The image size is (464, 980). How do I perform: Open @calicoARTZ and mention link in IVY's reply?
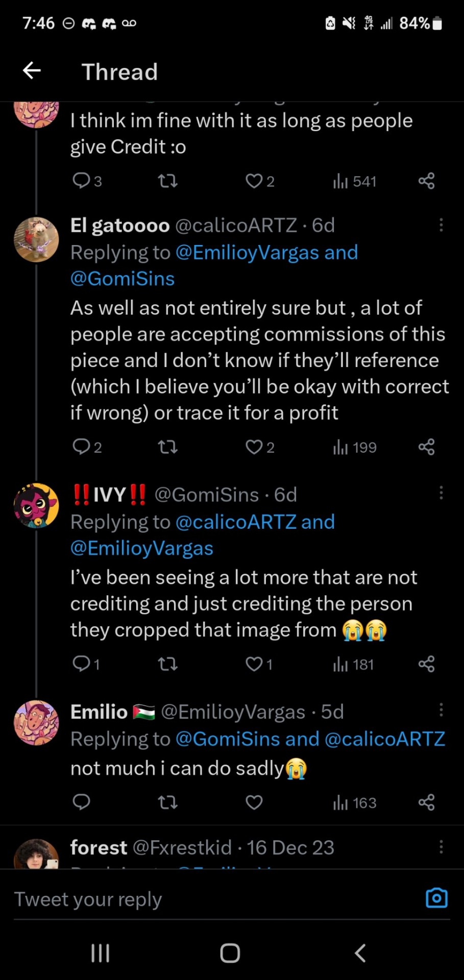254,522
